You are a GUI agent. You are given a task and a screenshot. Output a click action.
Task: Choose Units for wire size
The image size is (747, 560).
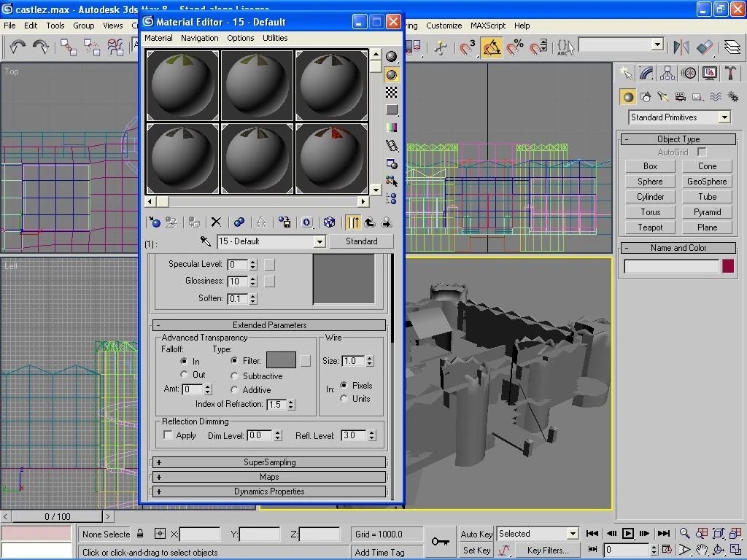344,399
